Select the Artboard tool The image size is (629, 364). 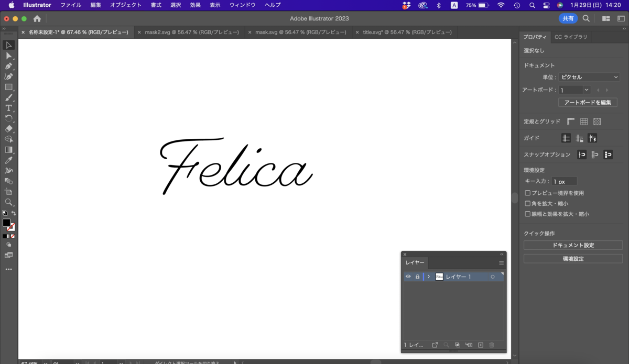(8, 192)
